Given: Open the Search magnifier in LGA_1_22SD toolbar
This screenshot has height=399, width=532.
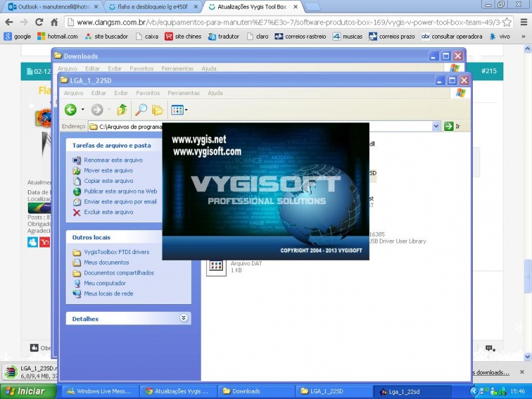Looking at the screenshot, I should (141, 110).
